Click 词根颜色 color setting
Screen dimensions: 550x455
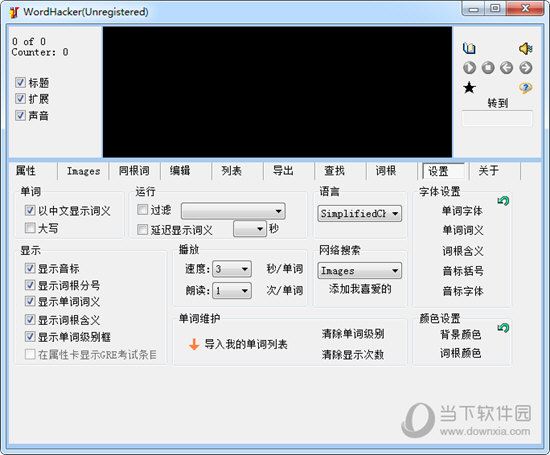tap(461, 353)
